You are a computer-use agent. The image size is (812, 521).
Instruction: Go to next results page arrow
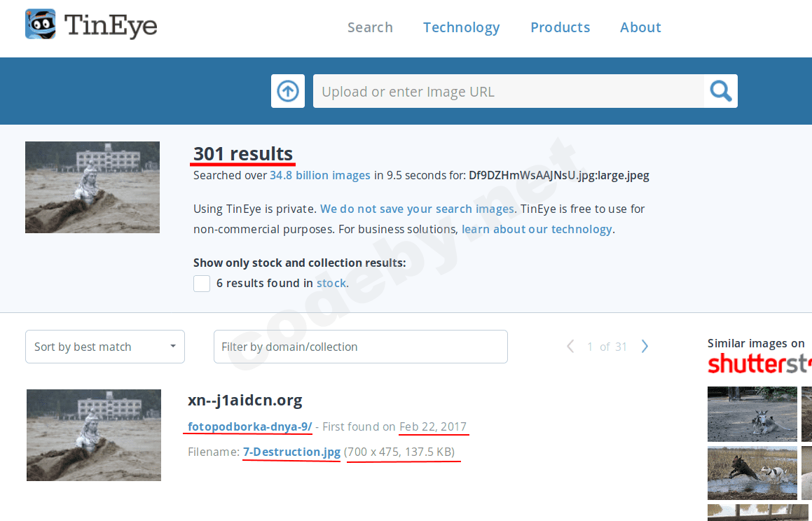coord(645,347)
